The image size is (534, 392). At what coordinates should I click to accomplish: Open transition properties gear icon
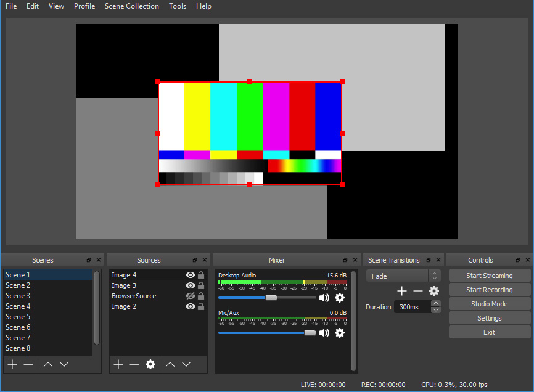point(434,291)
